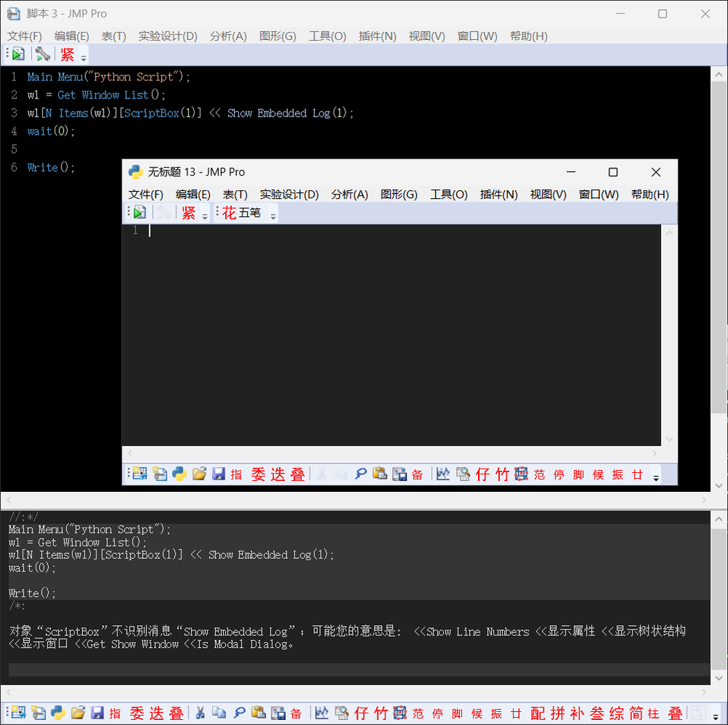Open 实验设计(D) menu in 脚本 3 window

point(168,36)
